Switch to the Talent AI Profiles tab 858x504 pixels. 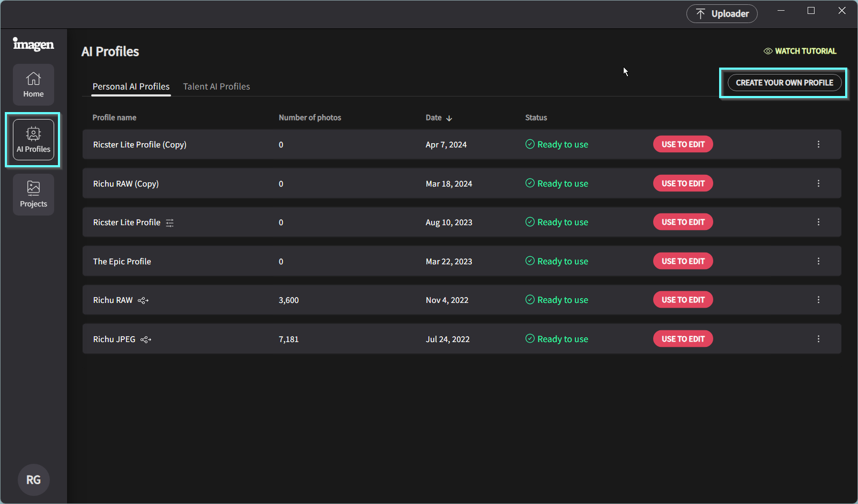coord(217,86)
